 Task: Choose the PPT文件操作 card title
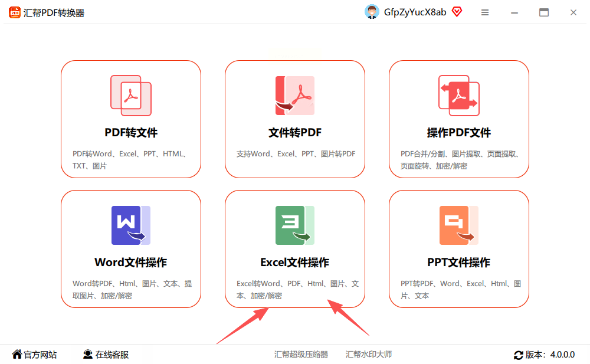click(458, 263)
